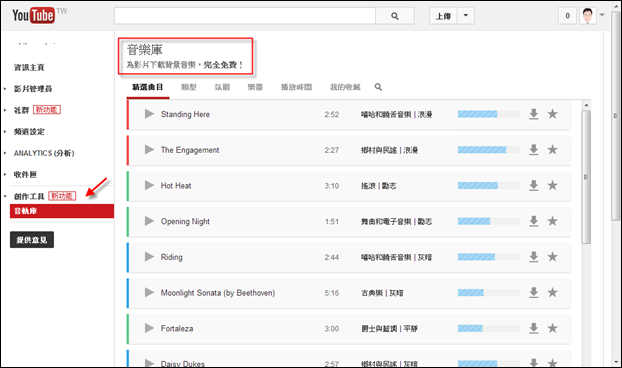Star Moonlight Sonata as favorite
Screen dimensions: 622x368
(x=553, y=293)
